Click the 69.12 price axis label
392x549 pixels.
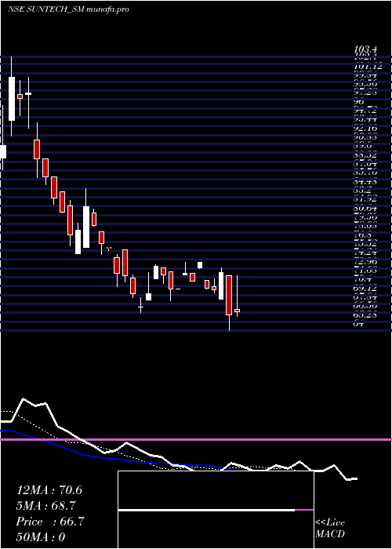365,289
